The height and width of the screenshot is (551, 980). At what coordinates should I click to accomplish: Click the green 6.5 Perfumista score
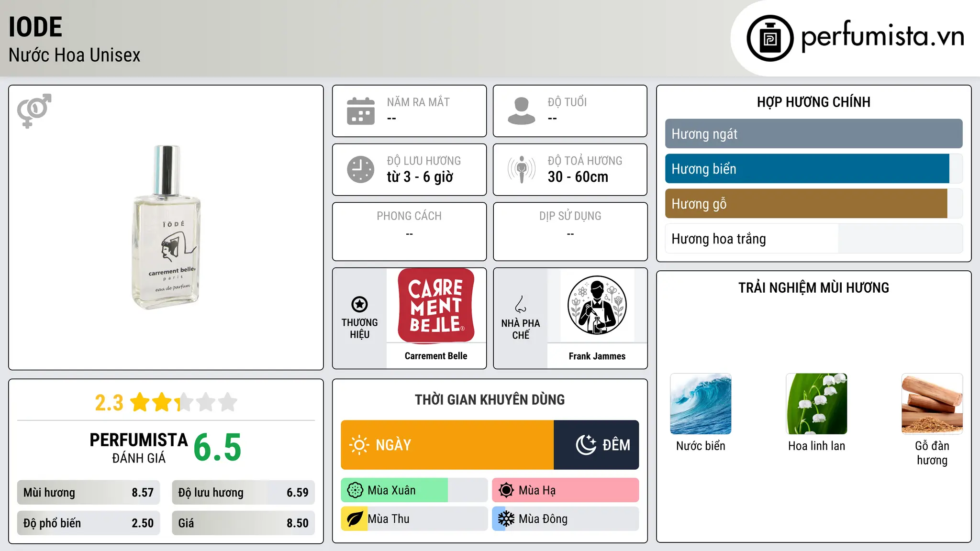[x=217, y=448]
